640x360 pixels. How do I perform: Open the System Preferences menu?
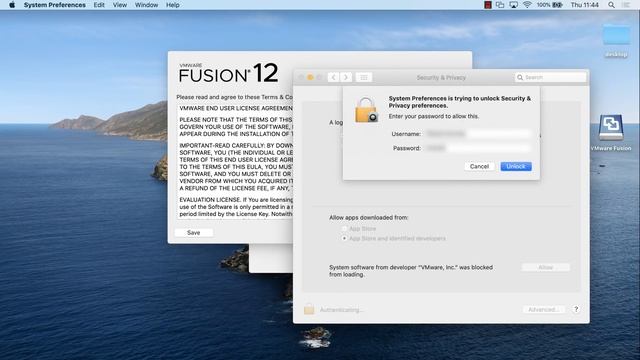point(55,5)
